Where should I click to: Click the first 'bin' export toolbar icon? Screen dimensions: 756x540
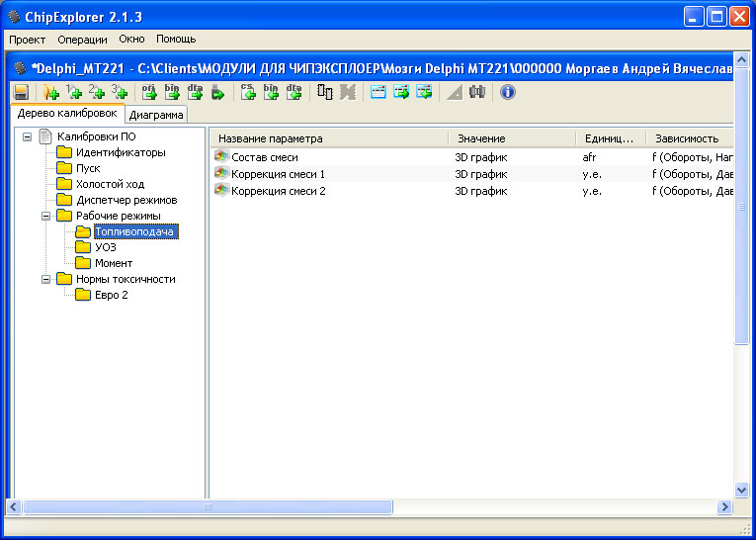(x=172, y=92)
